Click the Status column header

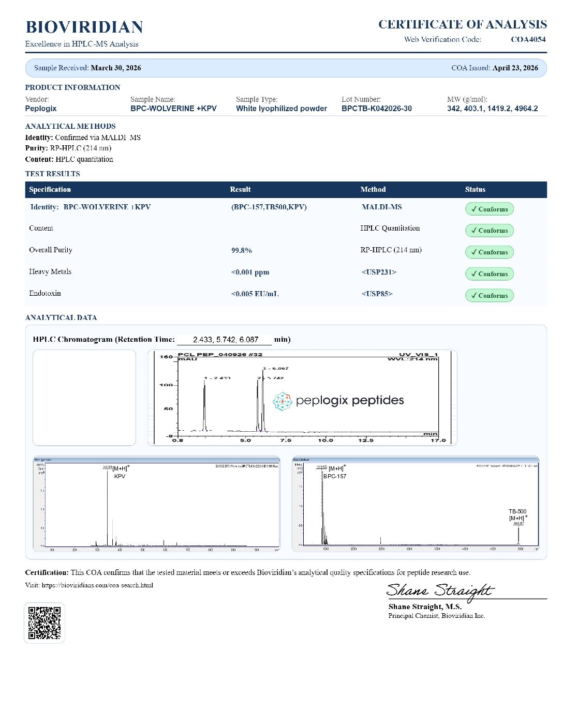tap(475, 190)
